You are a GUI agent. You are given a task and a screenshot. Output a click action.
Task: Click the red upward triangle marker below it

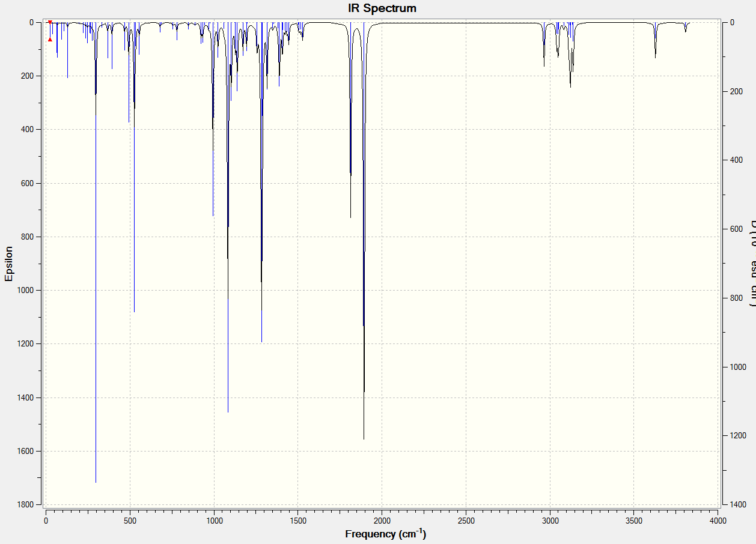coord(50,40)
